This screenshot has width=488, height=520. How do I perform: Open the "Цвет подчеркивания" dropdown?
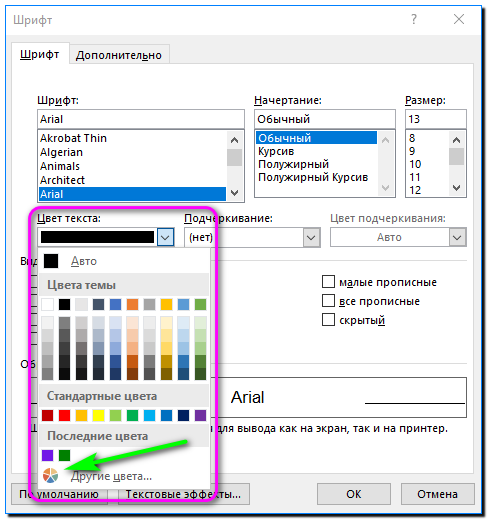457,237
